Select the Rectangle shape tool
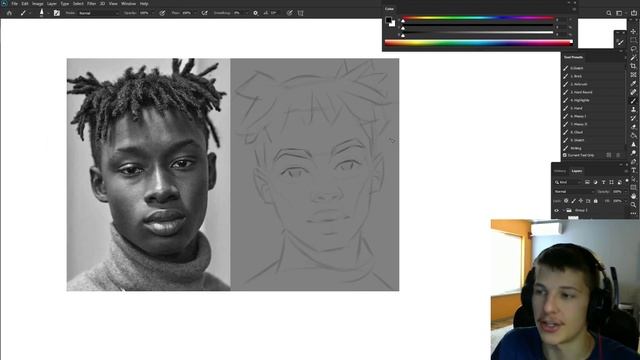640x360 pixels. 633,187
